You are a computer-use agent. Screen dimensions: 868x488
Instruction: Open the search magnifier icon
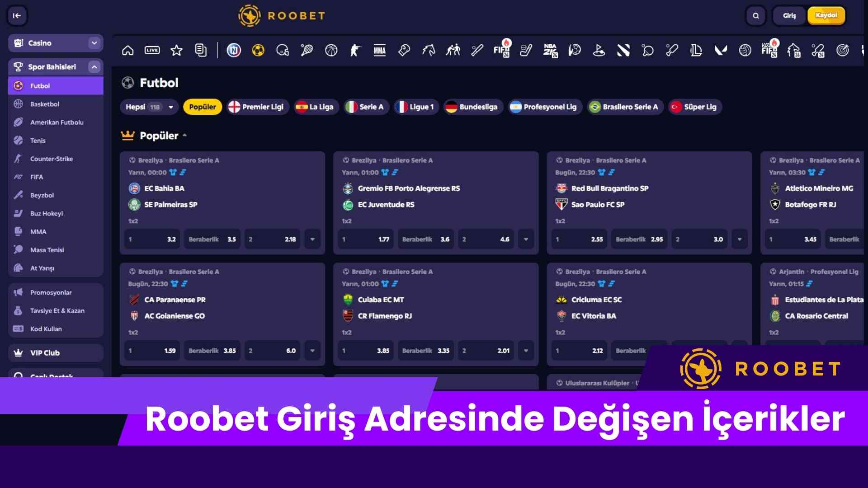tap(755, 16)
